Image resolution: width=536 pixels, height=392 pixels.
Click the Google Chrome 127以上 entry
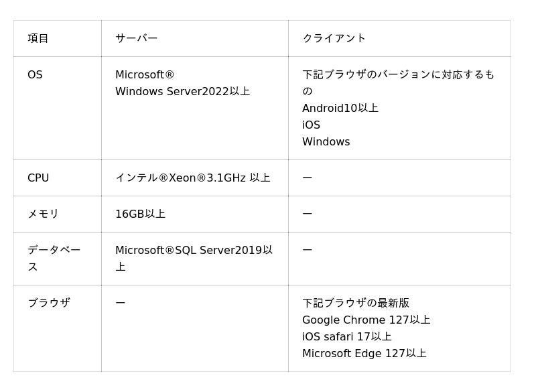coord(366,320)
